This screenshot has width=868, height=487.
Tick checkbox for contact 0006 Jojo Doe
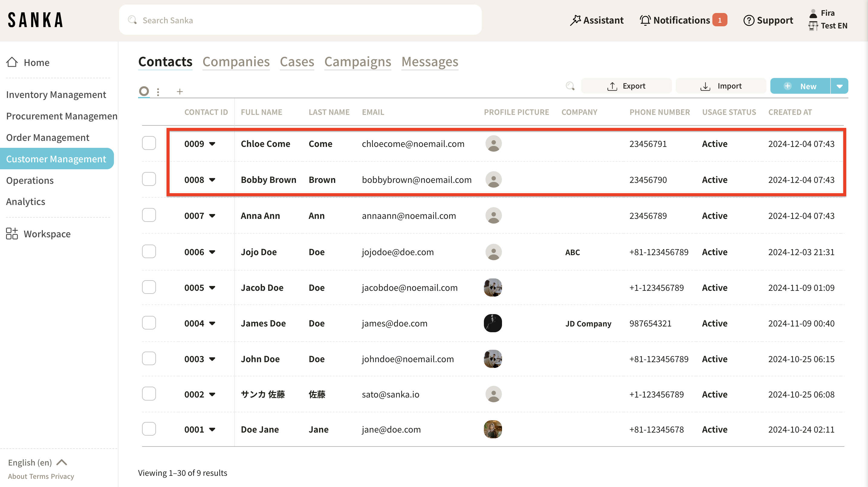pyautogui.click(x=149, y=252)
